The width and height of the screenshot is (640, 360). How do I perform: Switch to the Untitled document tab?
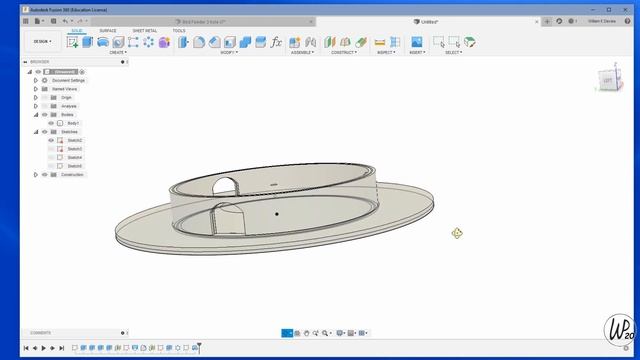(x=429, y=22)
